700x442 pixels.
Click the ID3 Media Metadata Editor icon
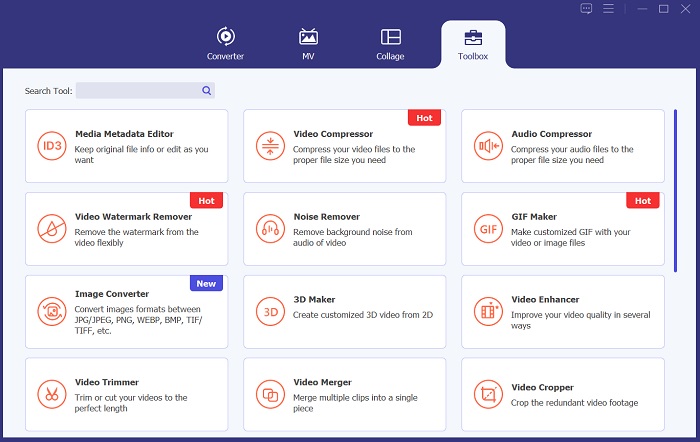tap(52, 146)
